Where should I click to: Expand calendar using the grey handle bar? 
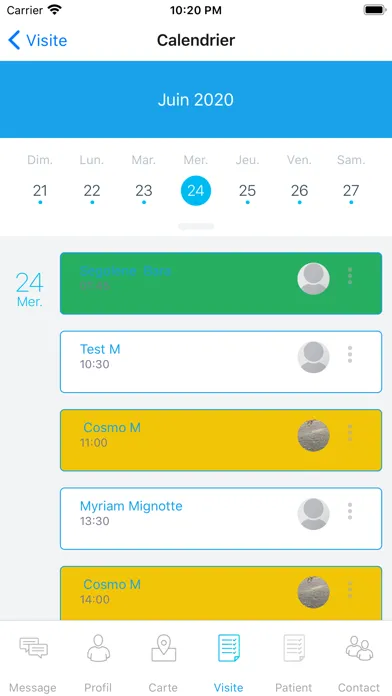click(196, 226)
